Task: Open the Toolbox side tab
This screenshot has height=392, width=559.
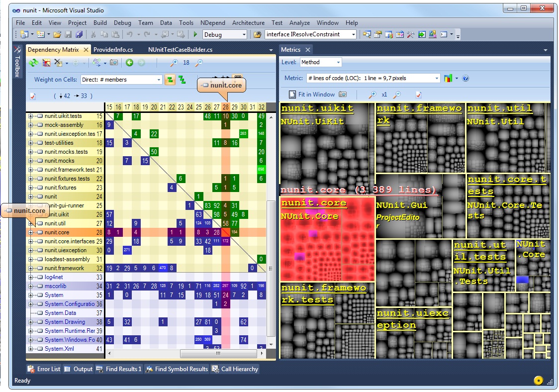Action: pyautogui.click(x=17, y=61)
